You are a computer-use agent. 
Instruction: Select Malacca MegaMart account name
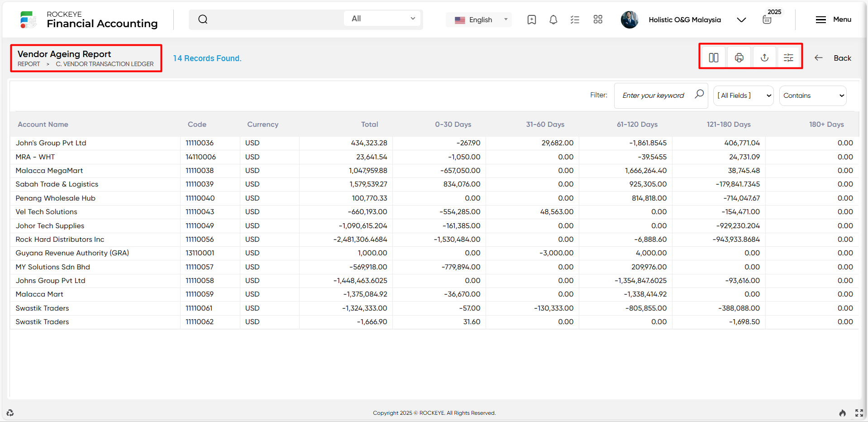[49, 171]
